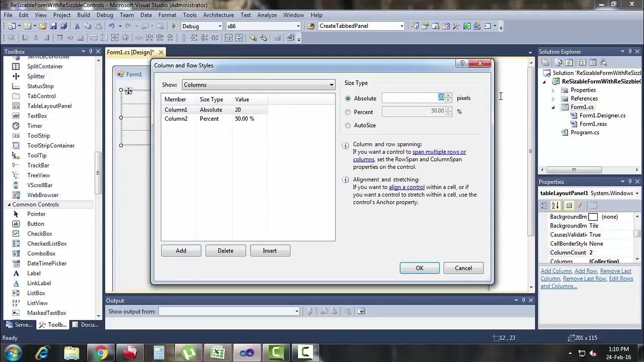Select DateTimePicker in Toolbox

tap(47, 263)
